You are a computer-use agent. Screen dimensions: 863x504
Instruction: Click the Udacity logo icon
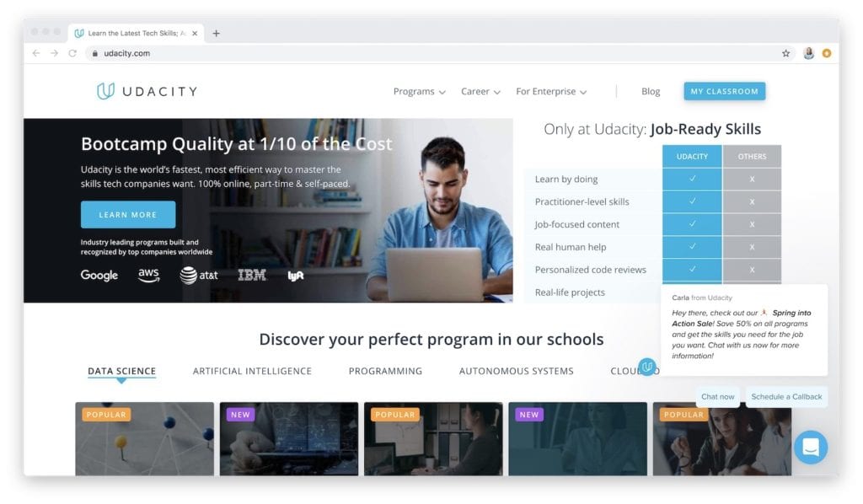[105, 91]
